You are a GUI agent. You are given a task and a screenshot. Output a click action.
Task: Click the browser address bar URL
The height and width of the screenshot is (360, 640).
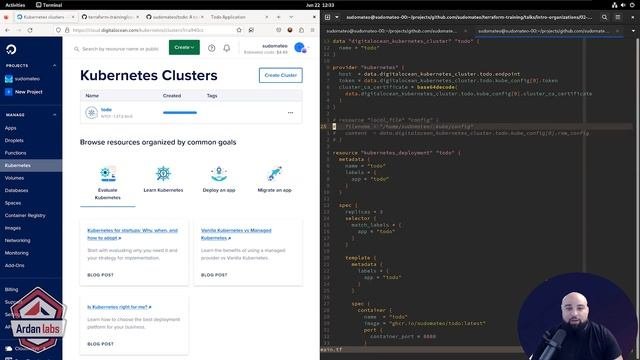coord(138,30)
